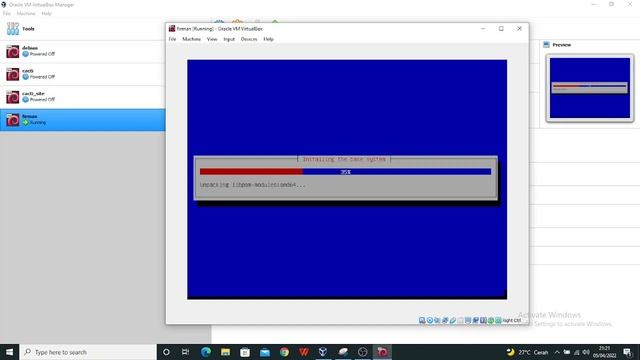Click the USB devices status icon
The image size is (640, 360).
(453, 320)
